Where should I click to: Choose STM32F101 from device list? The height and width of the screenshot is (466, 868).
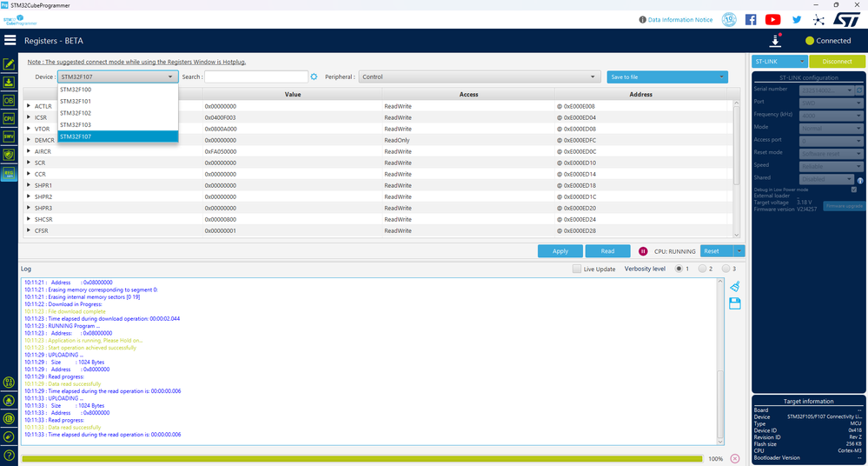click(118, 102)
